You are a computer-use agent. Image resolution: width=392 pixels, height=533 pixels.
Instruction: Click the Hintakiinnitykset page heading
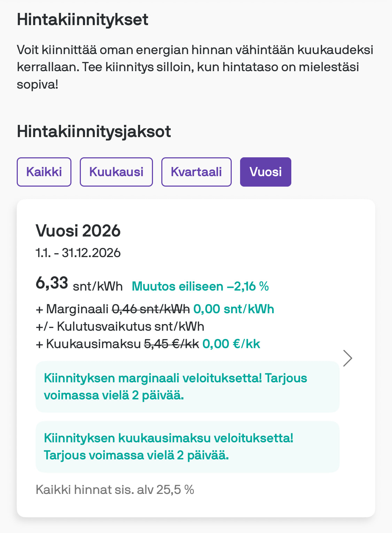(83, 20)
